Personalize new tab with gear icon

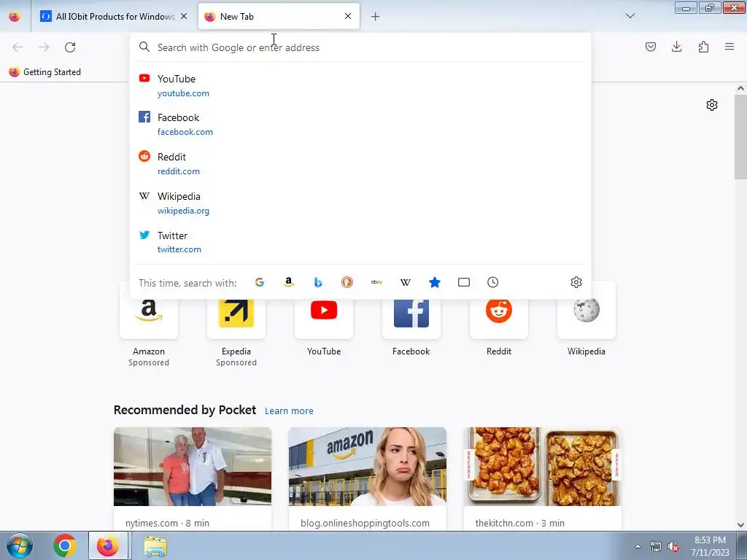[x=712, y=105]
